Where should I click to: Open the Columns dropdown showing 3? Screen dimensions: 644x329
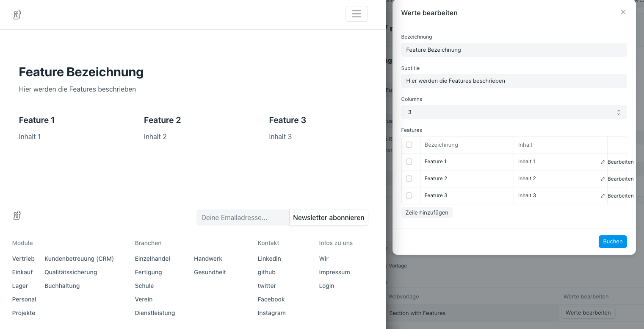tap(514, 112)
